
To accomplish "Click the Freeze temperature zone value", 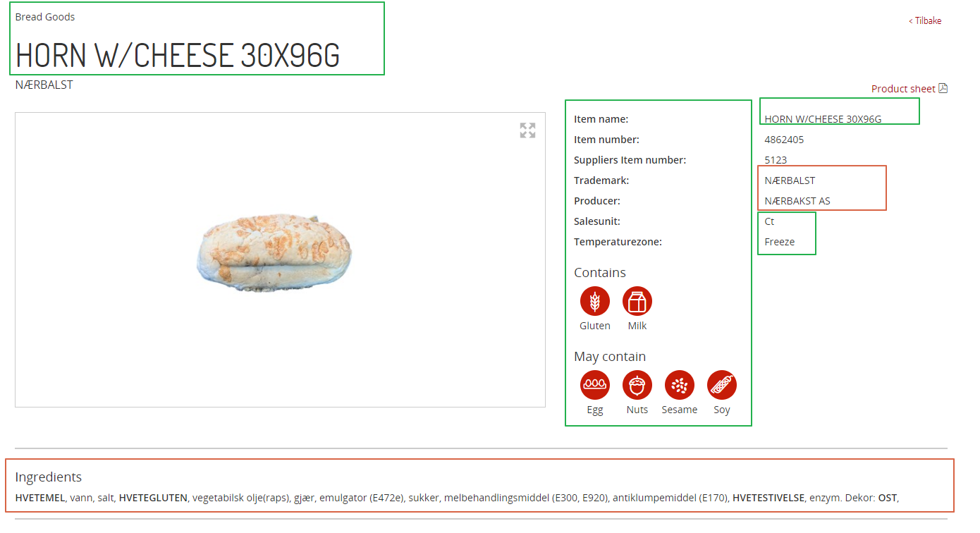I will [x=780, y=242].
